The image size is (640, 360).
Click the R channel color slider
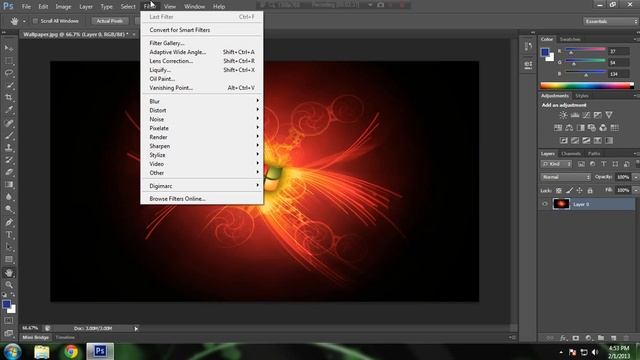(585, 49)
